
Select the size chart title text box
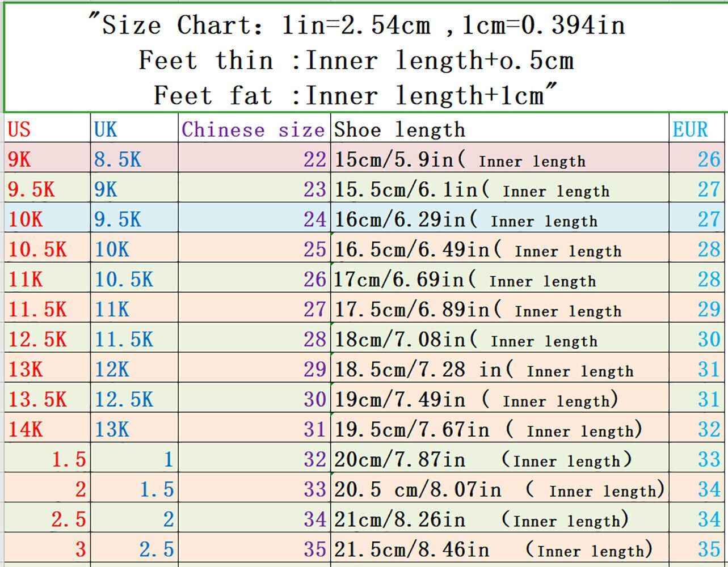click(363, 60)
